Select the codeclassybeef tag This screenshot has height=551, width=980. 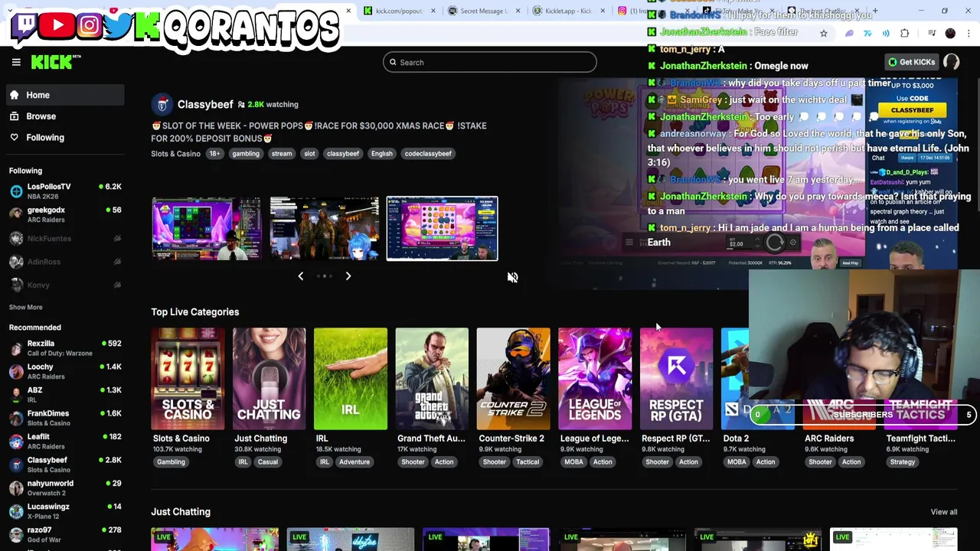(x=428, y=154)
